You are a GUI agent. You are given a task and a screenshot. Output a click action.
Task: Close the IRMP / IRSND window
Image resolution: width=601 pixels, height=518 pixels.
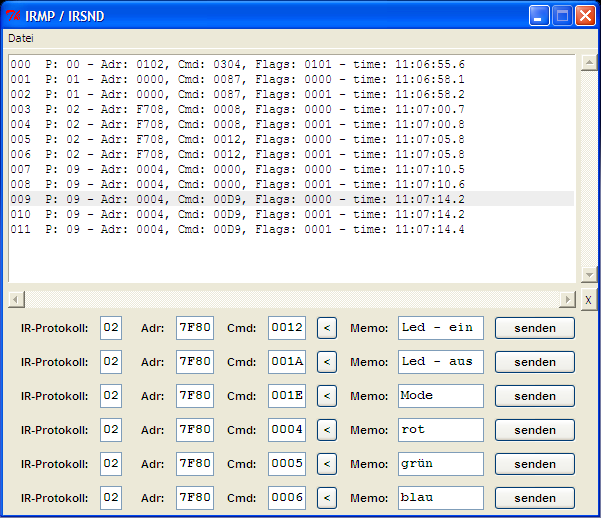click(x=585, y=16)
